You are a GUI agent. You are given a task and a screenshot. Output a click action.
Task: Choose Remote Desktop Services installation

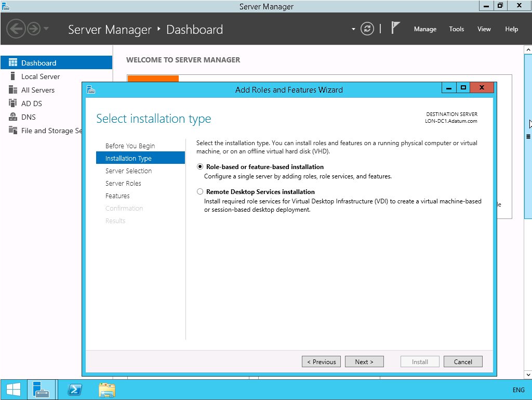(200, 191)
